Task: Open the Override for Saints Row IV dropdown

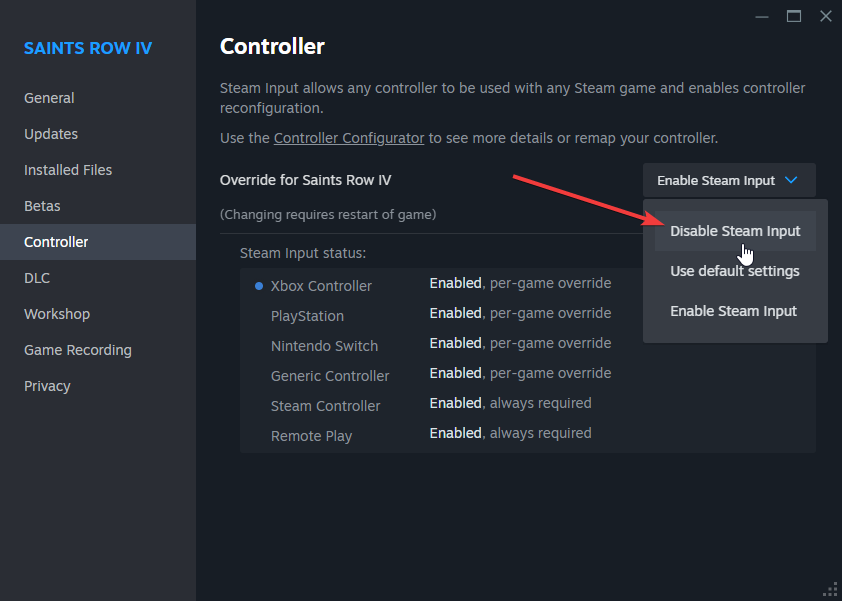Action: pyautogui.click(x=729, y=180)
